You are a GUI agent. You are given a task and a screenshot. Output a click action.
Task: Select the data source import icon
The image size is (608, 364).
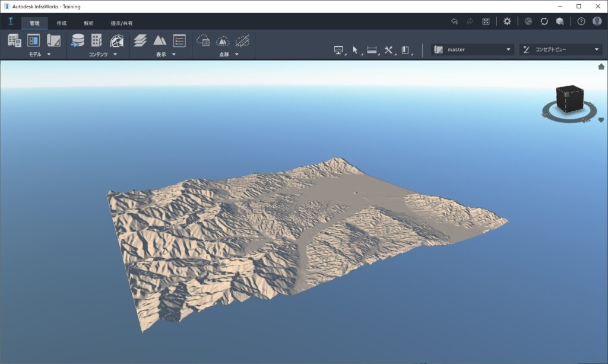(x=78, y=42)
